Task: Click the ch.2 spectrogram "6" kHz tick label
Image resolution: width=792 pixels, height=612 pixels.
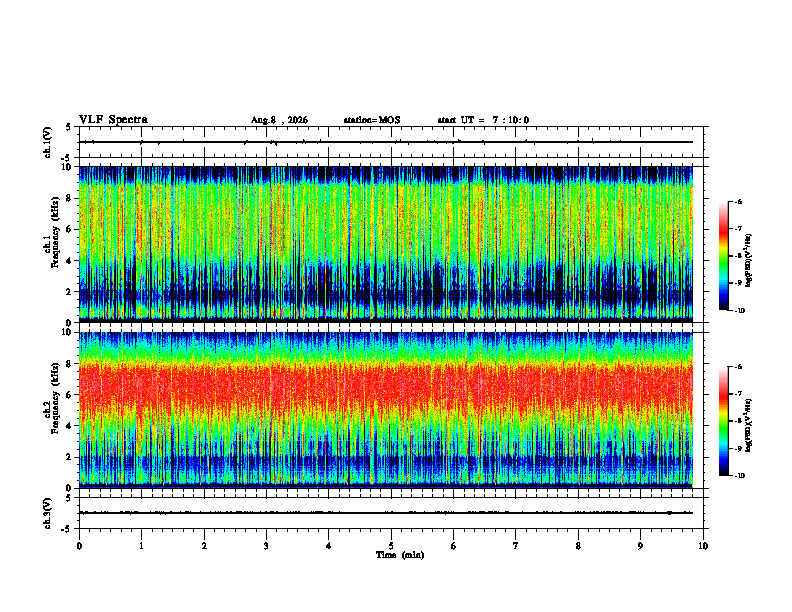Action: coord(70,395)
